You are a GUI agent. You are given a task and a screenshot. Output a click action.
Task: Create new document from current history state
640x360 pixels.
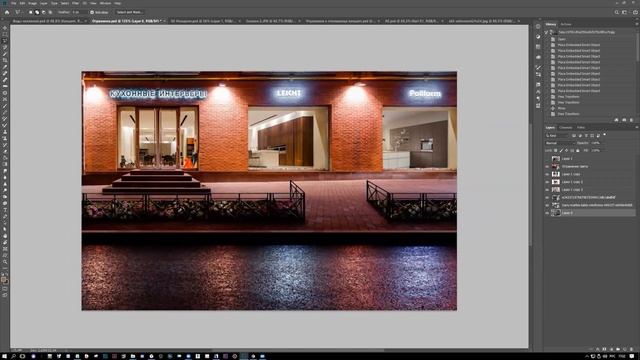(616, 120)
